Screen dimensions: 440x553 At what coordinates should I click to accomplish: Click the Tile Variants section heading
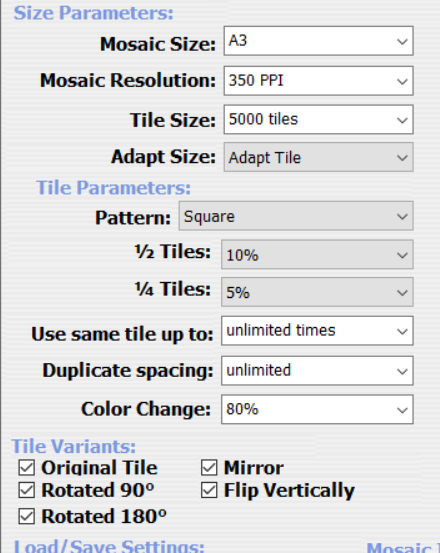(x=73, y=446)
